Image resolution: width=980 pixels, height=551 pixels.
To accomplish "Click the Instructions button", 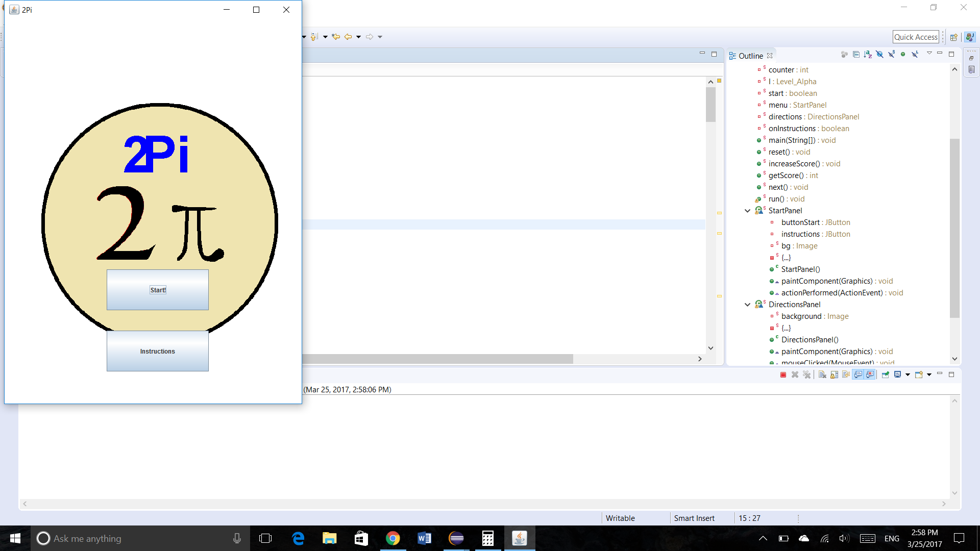I will [157, 351].
